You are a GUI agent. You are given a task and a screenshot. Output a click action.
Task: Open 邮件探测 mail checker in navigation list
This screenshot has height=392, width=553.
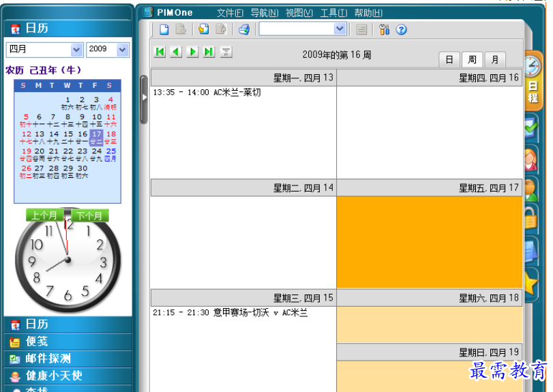68,359
